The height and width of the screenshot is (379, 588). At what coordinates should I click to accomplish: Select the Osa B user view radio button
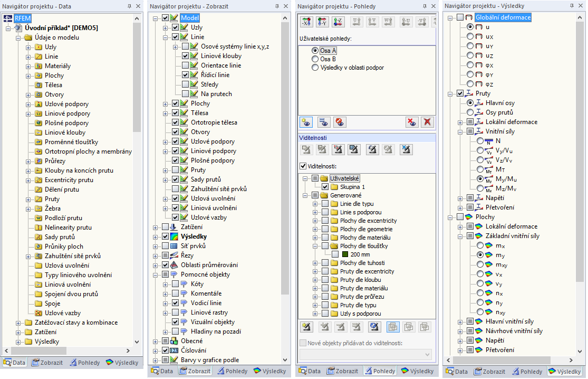[315, 59]
